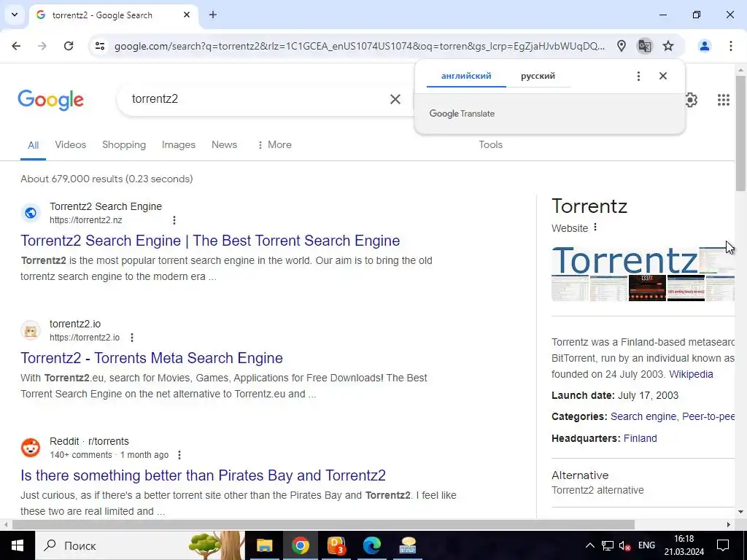
Task: Open Google quick settings gear
Action: pyautogui.click(x=692, y=99)
